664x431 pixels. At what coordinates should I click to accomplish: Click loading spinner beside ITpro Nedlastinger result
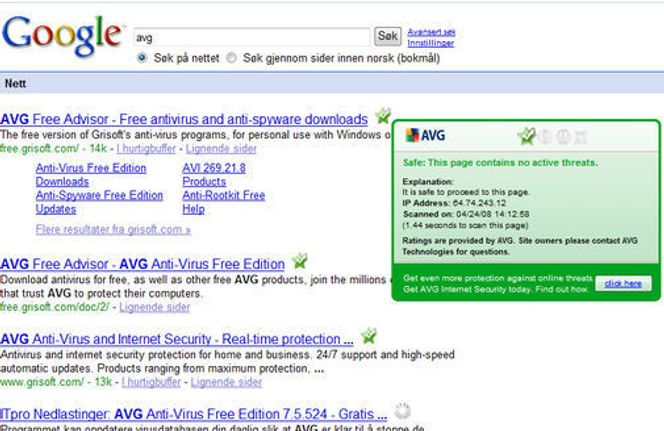coord(402,411)
